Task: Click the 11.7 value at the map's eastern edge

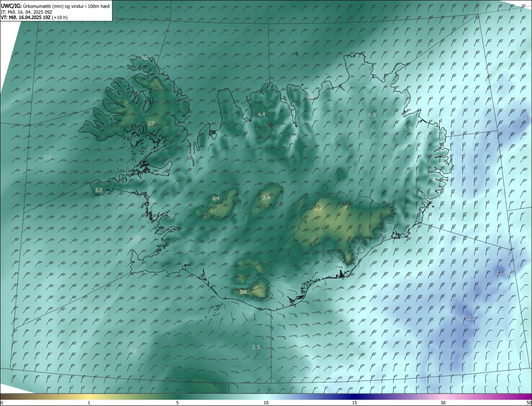Action: point(526,119)
